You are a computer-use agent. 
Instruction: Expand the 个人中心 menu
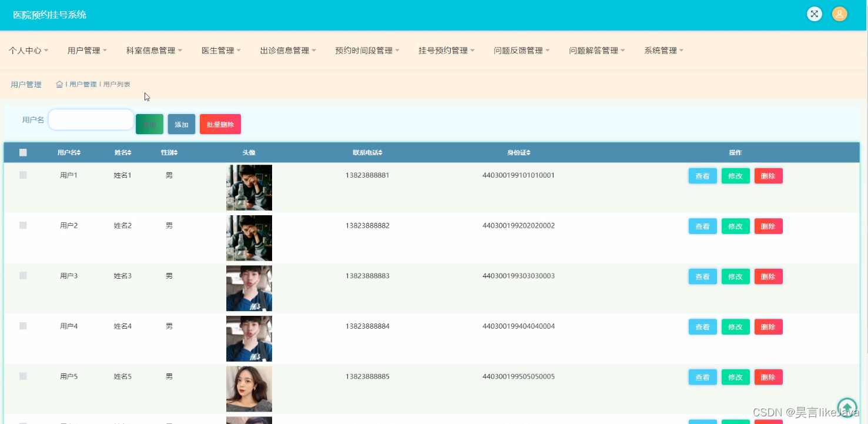pos(28,51)
